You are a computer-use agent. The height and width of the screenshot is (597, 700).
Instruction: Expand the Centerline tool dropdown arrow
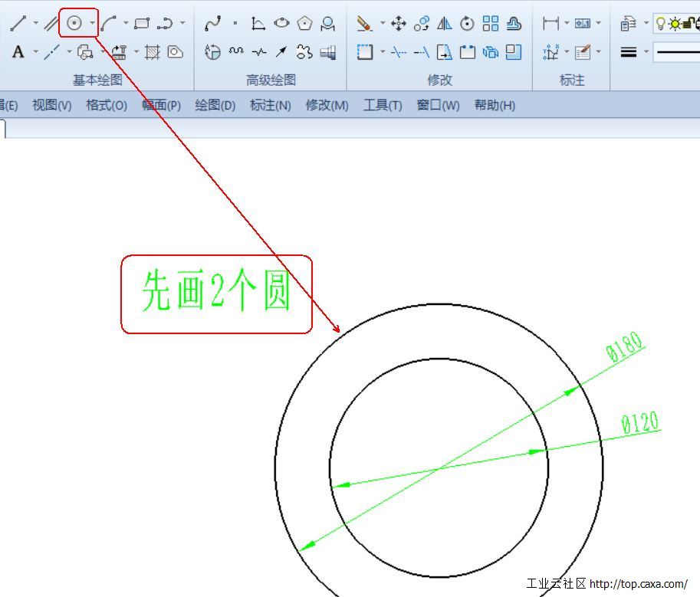click(69, 51)
